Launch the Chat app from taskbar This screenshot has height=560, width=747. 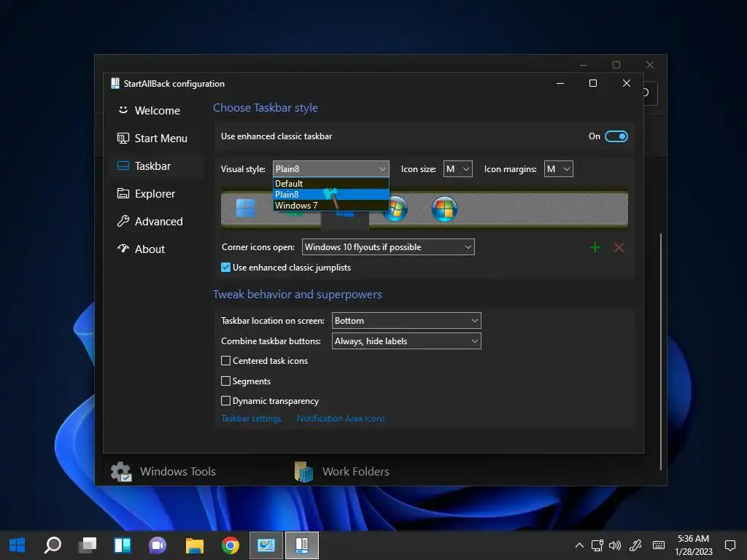(x=158, y=545)
